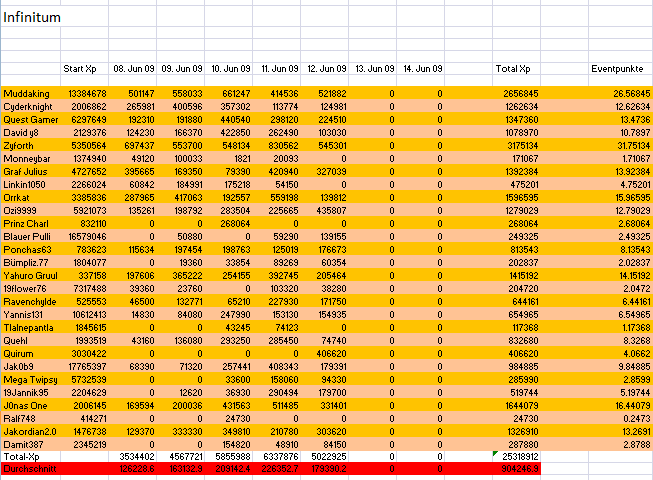Click Quirum's 12. Jun value 406620
Viewport: 653px width, 480px height.
pos(331,353)
